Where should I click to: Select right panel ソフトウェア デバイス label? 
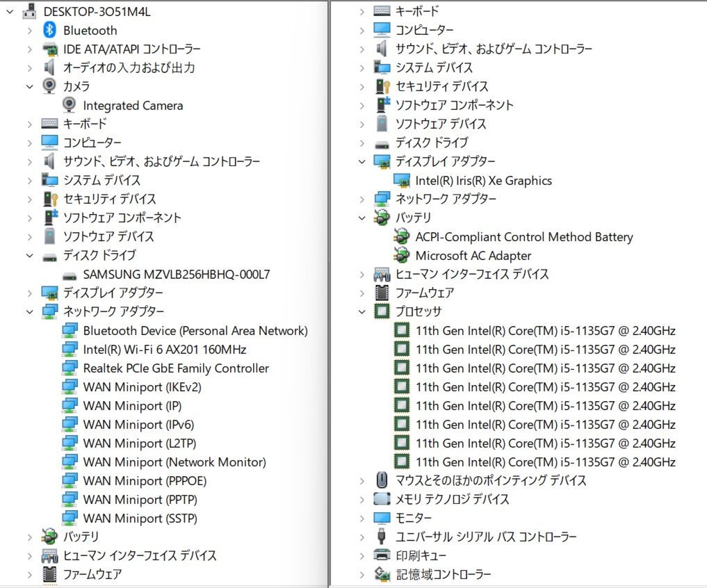click(441, 124)
